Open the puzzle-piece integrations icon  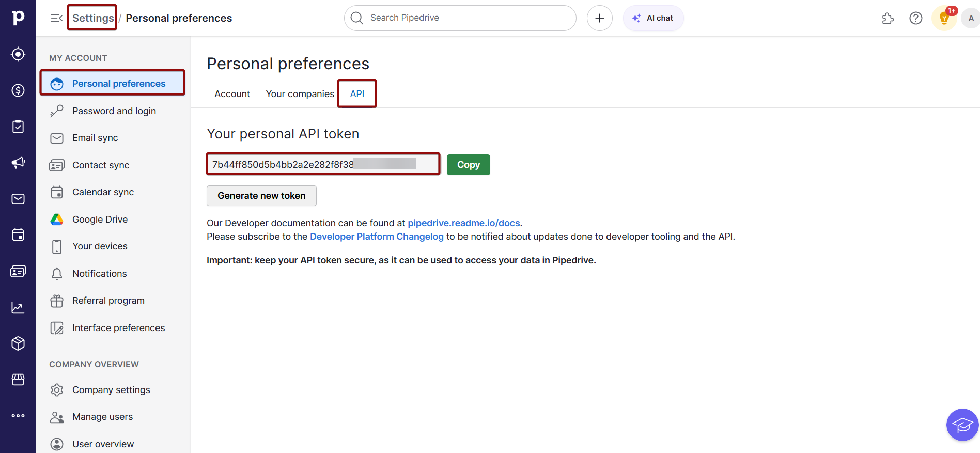[888, 19]
